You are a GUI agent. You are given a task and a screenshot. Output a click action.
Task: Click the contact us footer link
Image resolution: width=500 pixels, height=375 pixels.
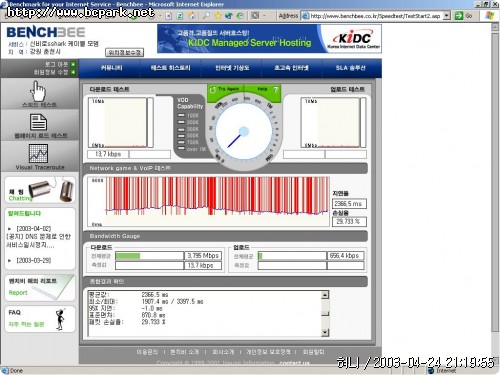coord(294,363)
